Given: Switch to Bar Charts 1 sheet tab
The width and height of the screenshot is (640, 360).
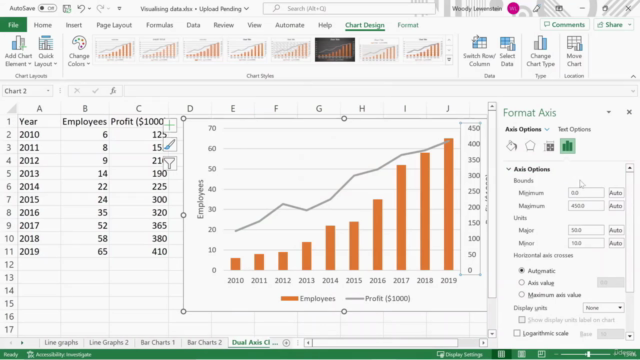Looking at the screenshot, I should [x=158, y=342].
